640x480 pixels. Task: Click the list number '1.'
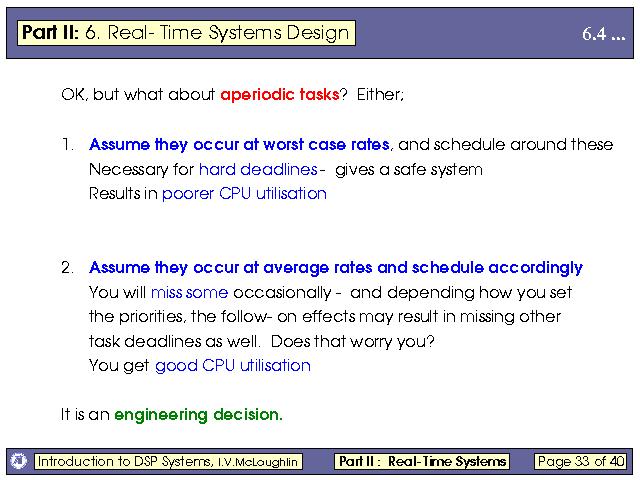tap(68, 144)
